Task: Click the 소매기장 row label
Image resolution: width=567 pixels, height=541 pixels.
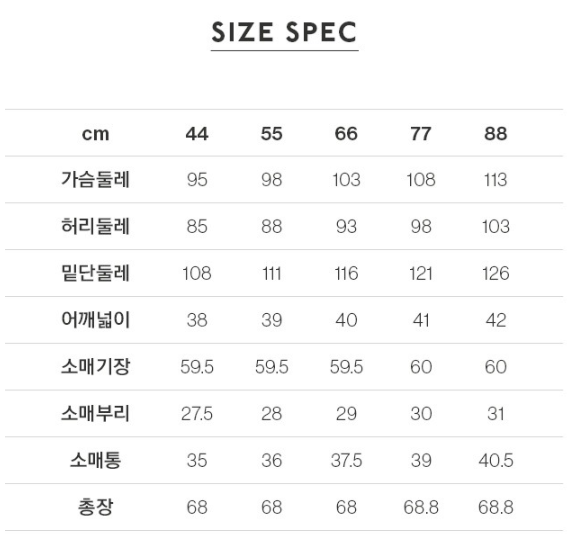Action: [x=95, y=367]
